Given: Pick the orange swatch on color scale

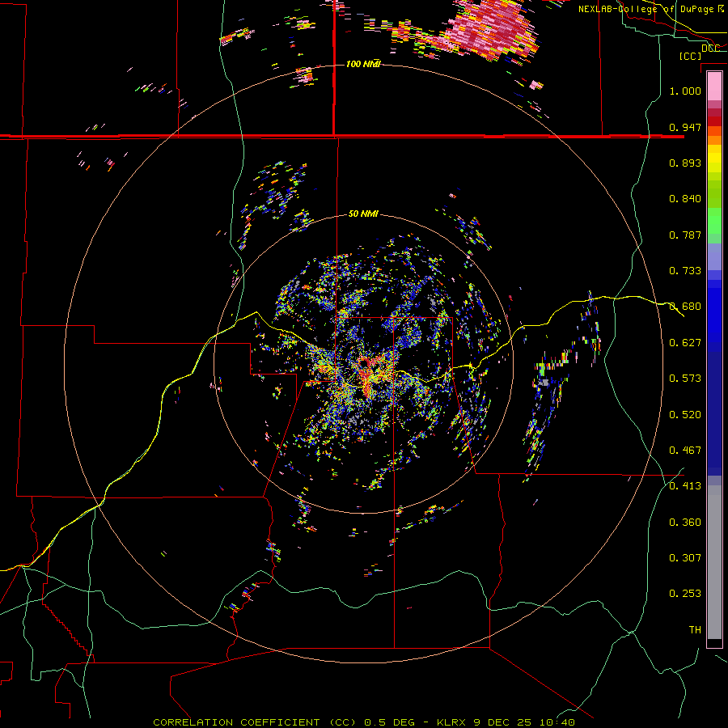Looking at the screenshot, I should coord(714,140).
